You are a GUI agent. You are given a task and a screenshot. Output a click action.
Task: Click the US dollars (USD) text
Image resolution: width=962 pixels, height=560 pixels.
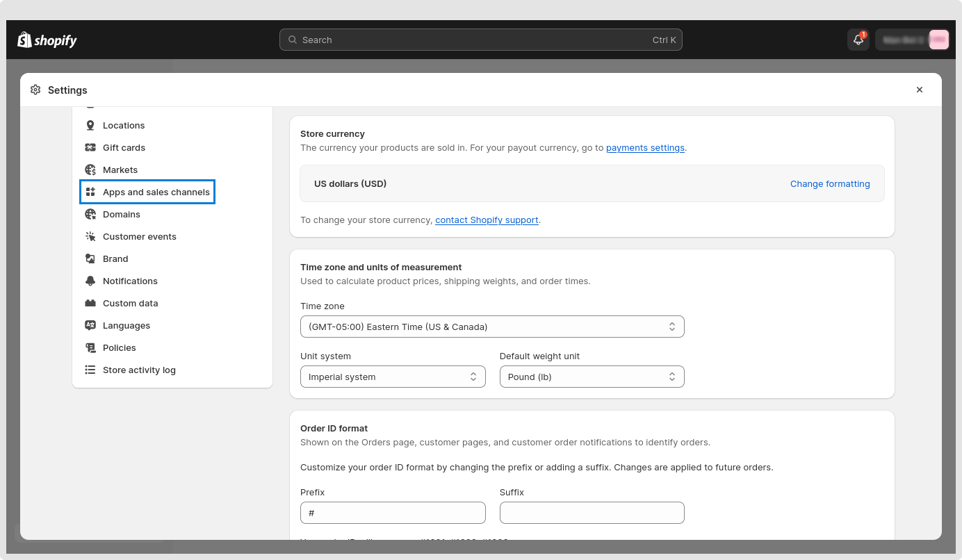click(350, 184)
